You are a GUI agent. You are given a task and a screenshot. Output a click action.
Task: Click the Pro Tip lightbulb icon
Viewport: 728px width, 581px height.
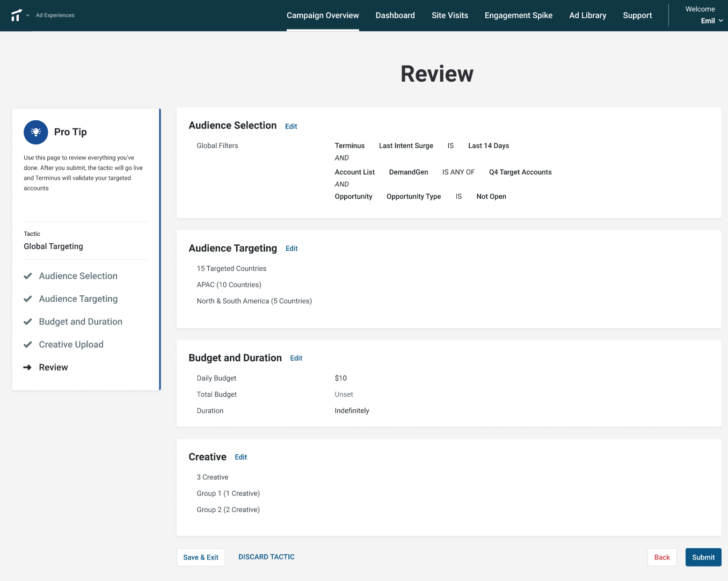[36, 132]
